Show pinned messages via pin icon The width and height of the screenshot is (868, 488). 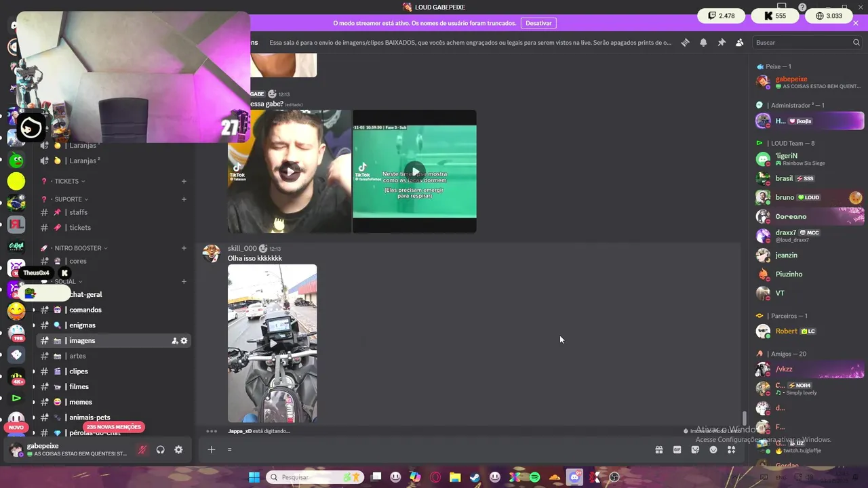tap(722, 42)
